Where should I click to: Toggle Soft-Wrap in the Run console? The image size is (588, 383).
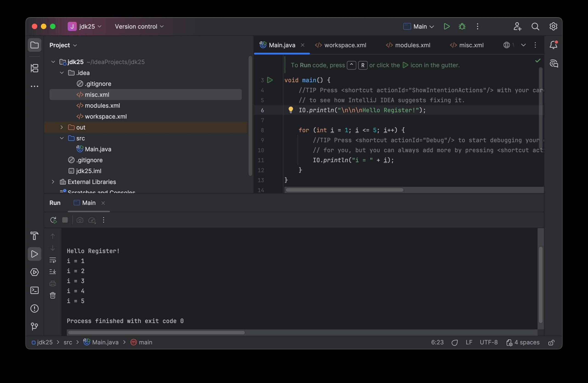coord(53,260)
